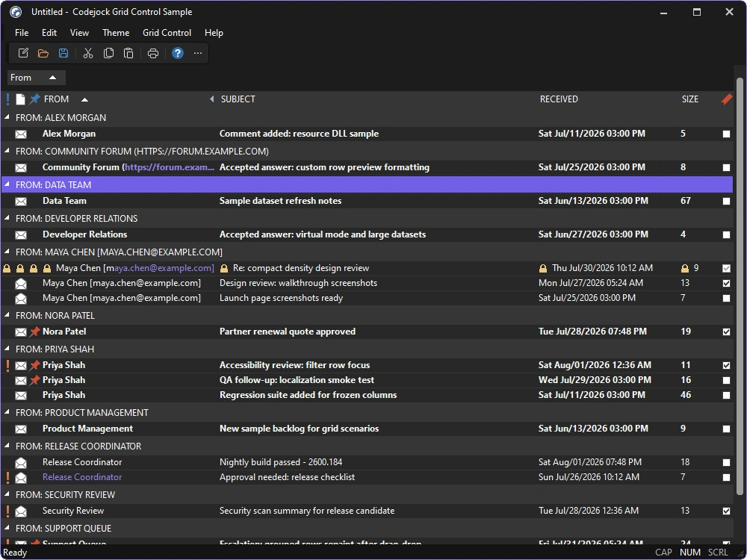Click the lock icon before Re: compact density subject
Viewport: 747px width, 560px height.
[224, 269]
